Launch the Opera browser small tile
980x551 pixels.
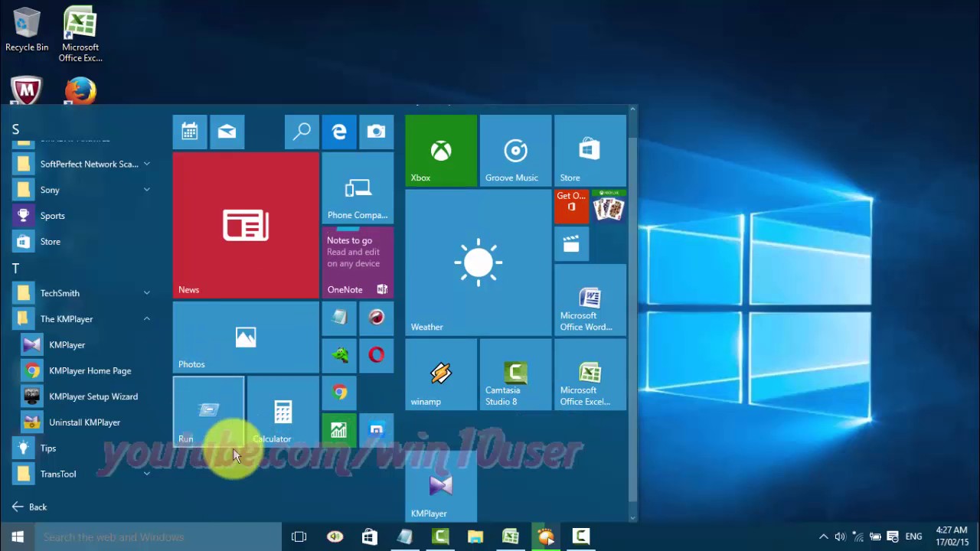376,355
